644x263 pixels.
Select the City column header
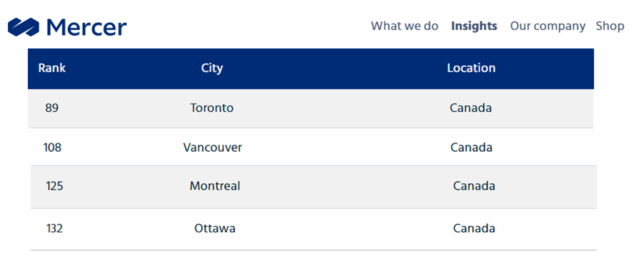coord(212,68)
